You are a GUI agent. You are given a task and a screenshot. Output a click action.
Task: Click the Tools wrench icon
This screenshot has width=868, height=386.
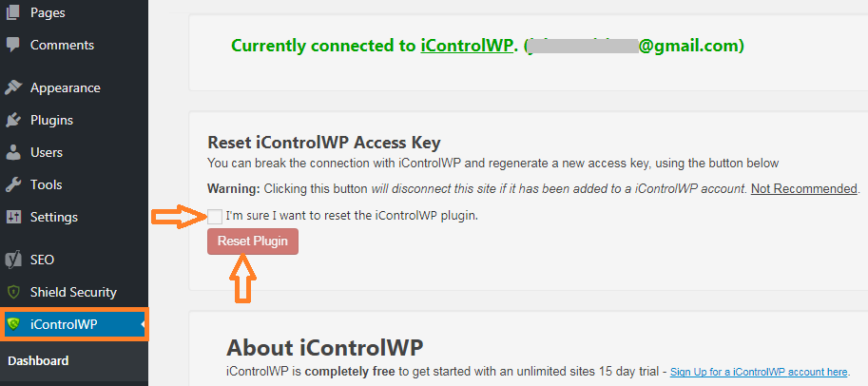12,184
